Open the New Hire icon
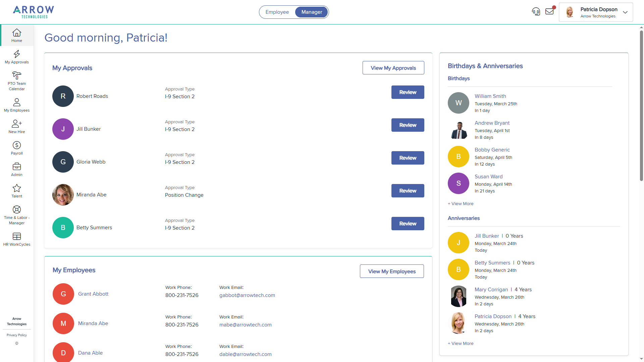 pos(16,126)
